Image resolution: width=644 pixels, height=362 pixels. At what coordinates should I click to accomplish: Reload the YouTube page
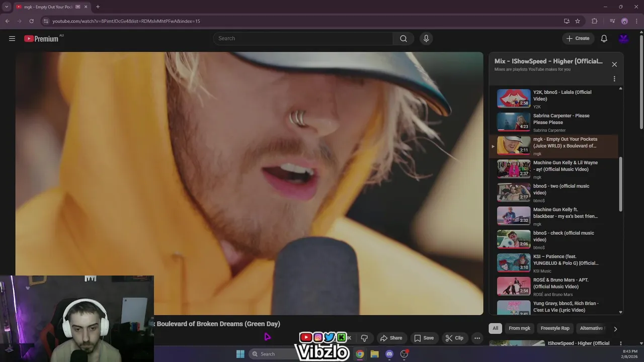coord(31,21)
